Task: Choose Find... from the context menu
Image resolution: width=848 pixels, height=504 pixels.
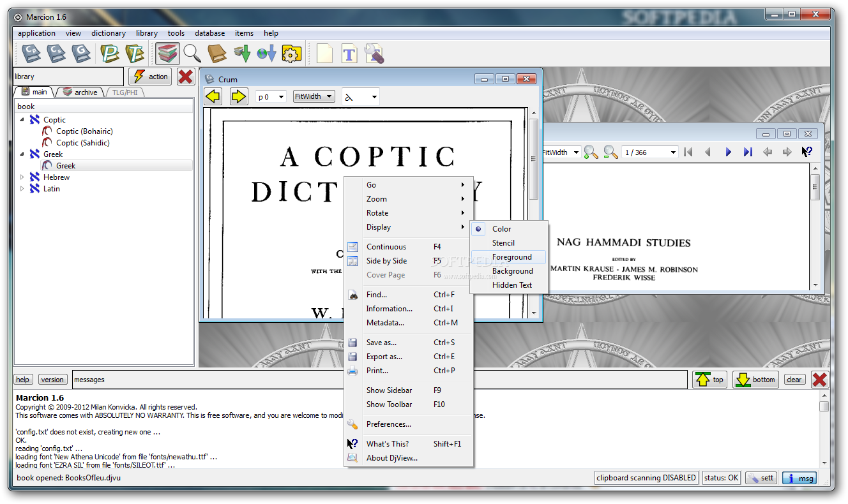Action: pyautogui.click(x=409, y=295)
